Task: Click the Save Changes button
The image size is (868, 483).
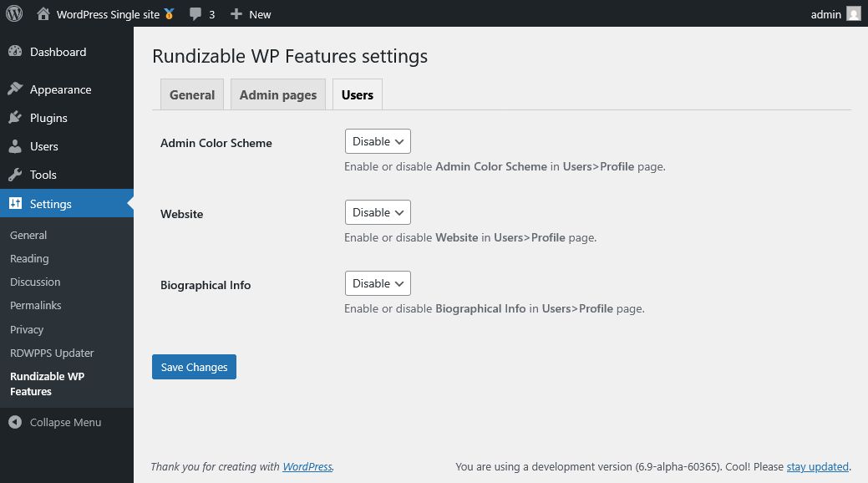Action: point(194,367)
